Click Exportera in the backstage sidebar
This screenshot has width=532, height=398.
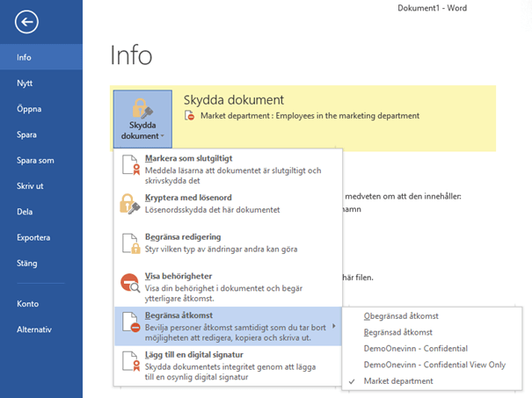(33, 237)
